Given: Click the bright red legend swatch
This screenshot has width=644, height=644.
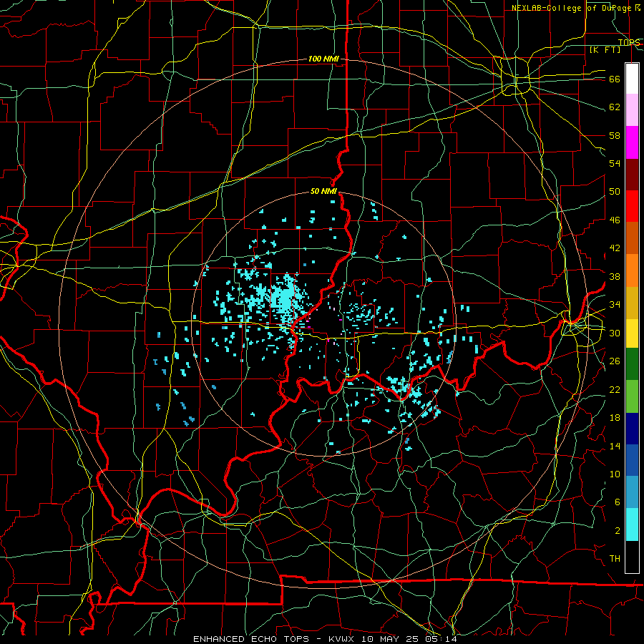Looking at the screenshot, I should click(632, 206).
